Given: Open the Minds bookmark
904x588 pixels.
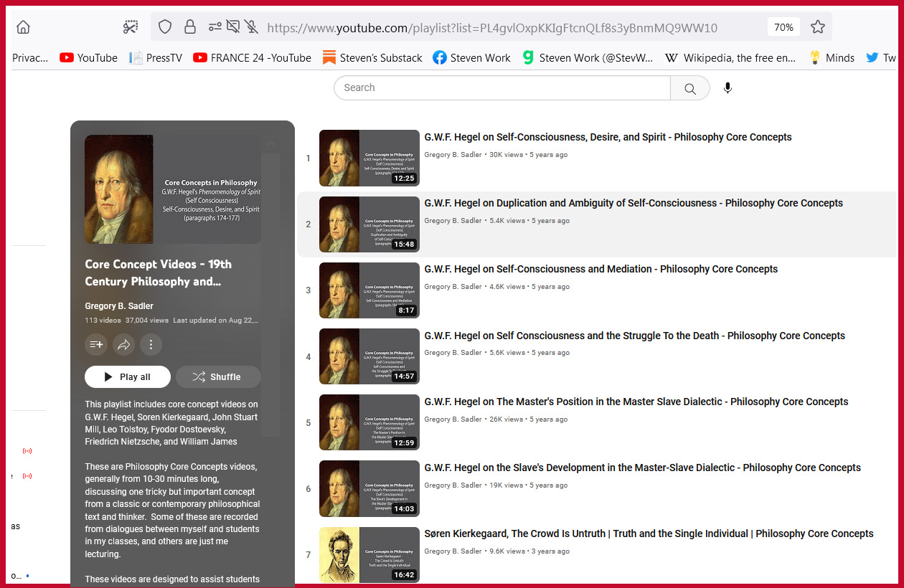Looking at the screenshot, I should tap(832, 57).
